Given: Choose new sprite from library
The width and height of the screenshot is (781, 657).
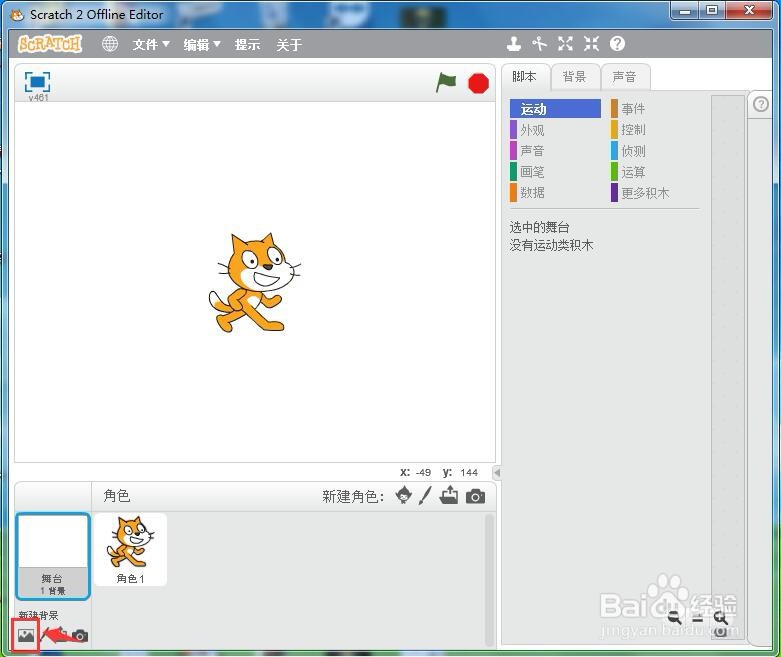Looking at the screenshot, I should [403, 496].
